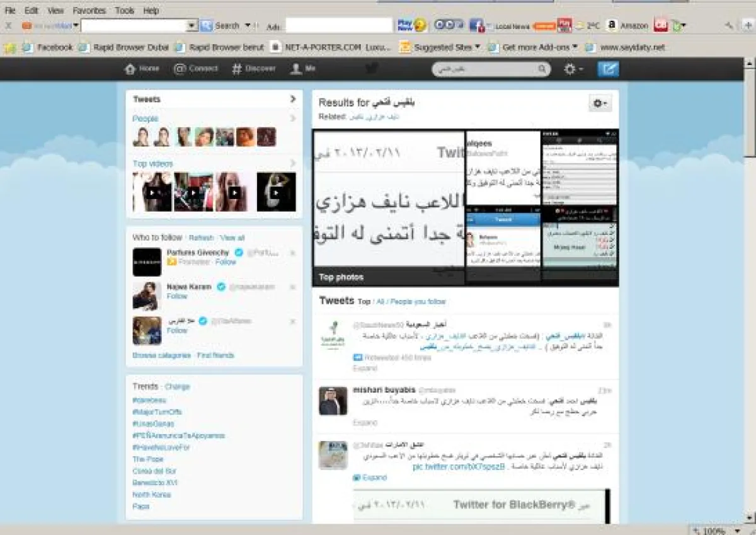Play the first Top videos thumbnail
The height and width of the screenshot is (535, 756).
(x=152, y=192)
